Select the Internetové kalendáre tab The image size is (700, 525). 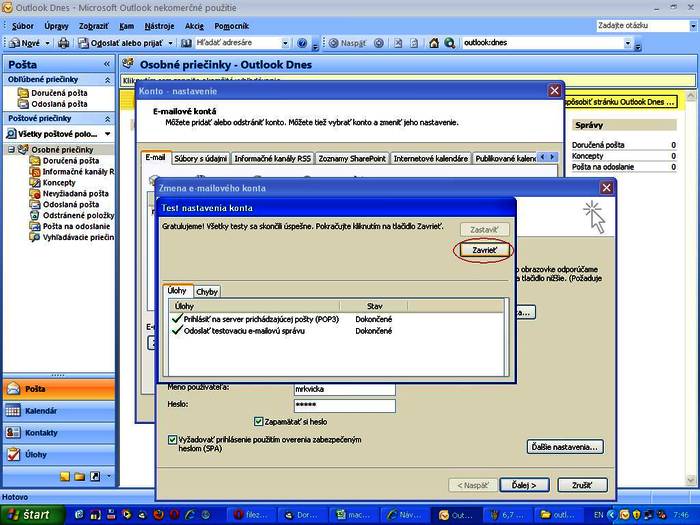430,158
